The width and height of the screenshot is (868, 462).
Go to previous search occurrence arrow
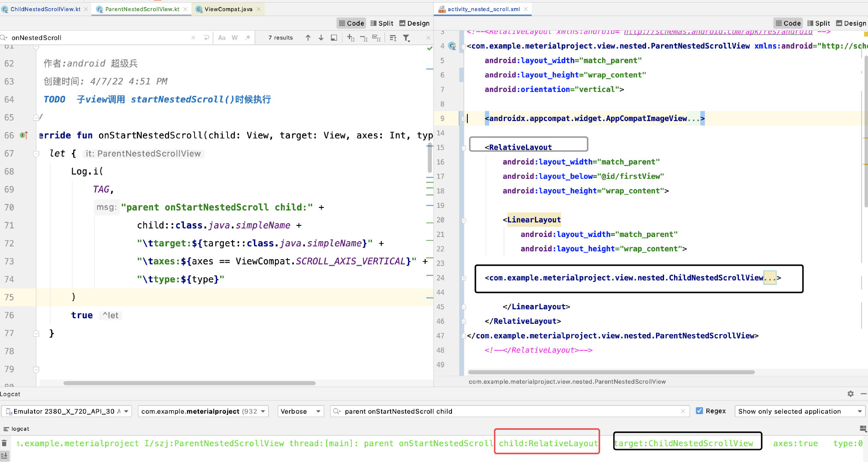point(308,38)
